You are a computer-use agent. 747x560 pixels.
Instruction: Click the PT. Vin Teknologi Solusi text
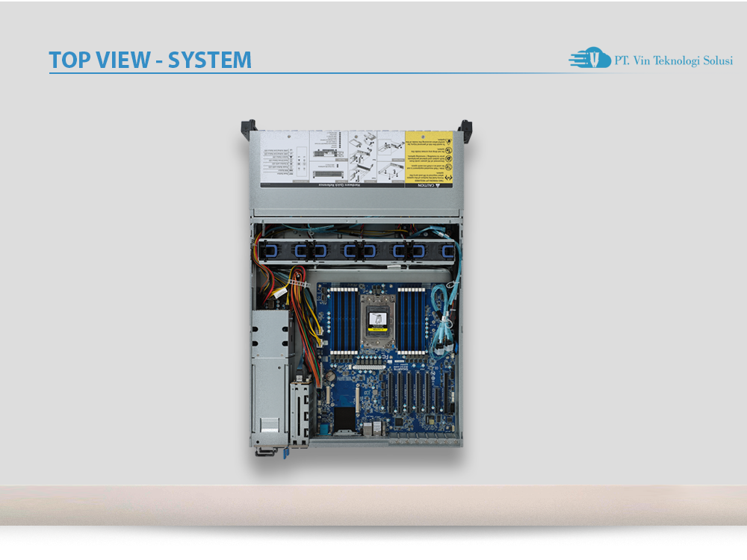point(673,60)
